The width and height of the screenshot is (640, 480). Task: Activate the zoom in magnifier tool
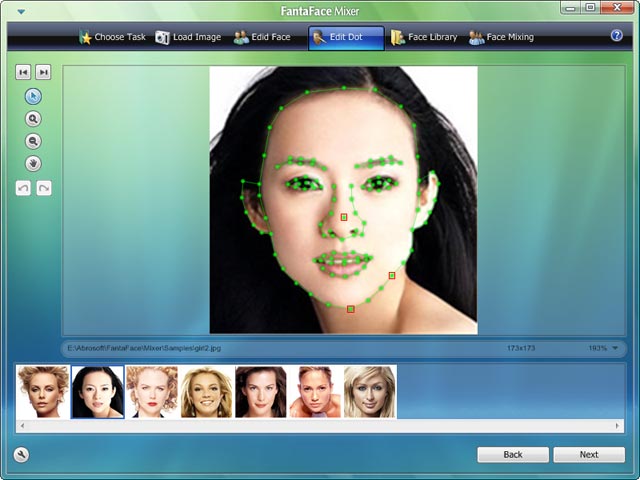(33, 119)
